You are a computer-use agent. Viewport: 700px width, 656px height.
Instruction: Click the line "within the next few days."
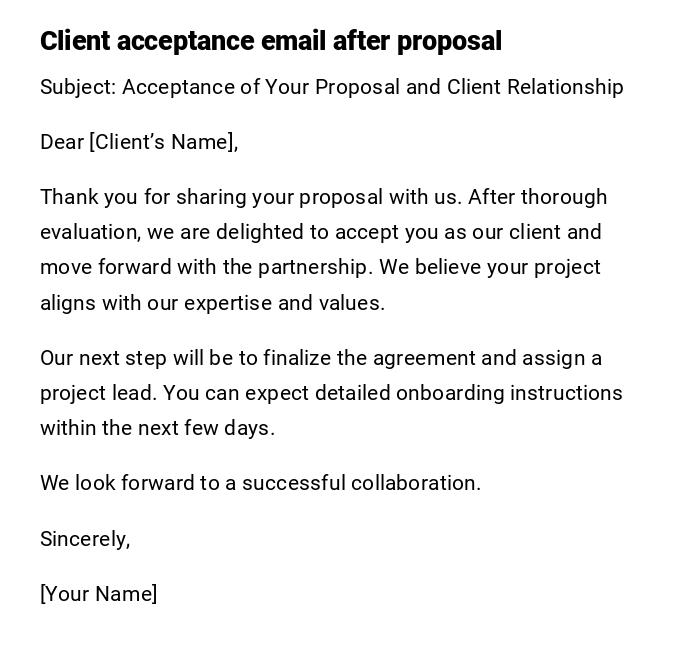(157, 428)
